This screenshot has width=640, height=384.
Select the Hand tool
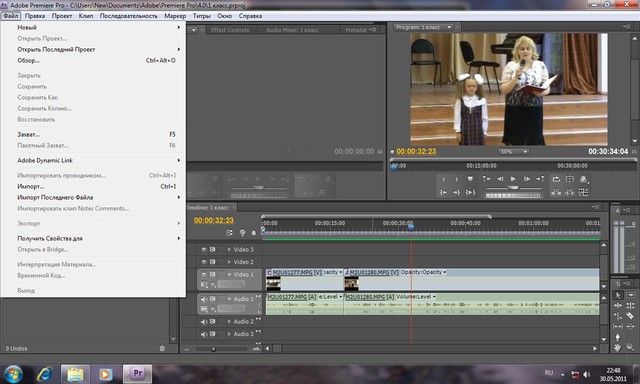618,348
